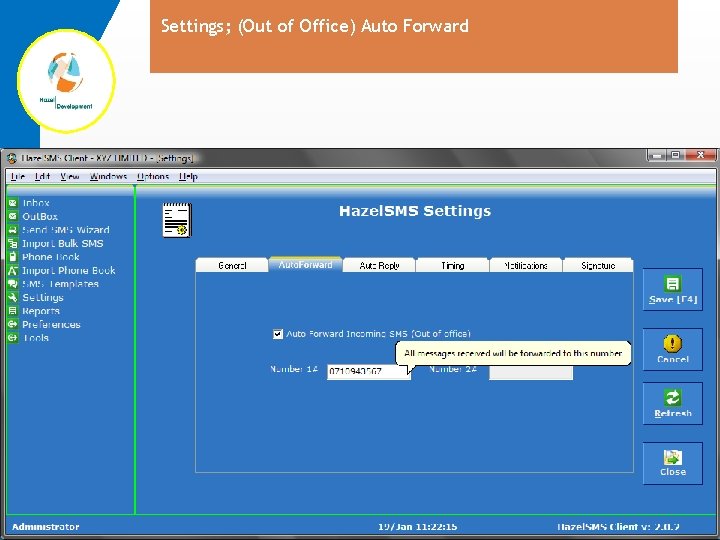
Task: Click the forwarding tooltip balloon
Action: pos(513,353)
